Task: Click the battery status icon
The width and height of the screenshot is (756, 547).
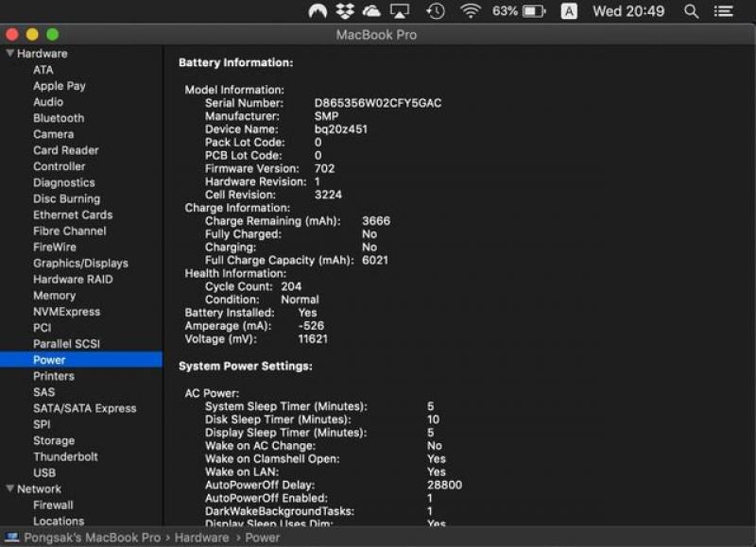Action: 534,11
